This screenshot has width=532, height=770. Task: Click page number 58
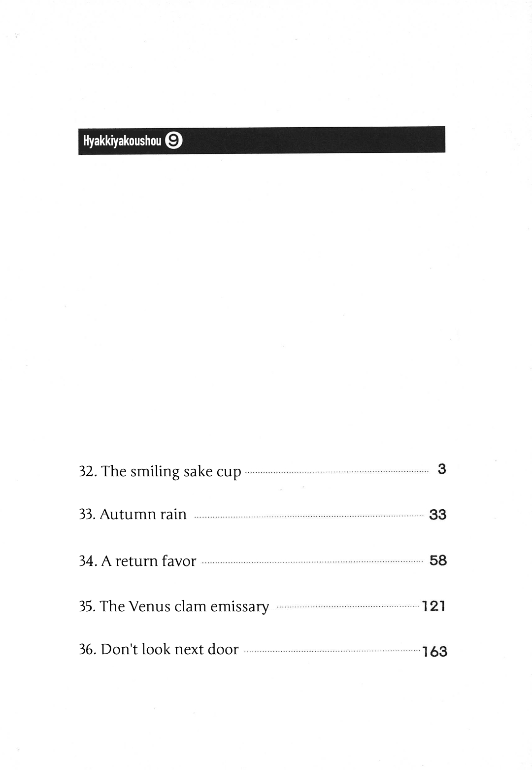(x=438, y=560)
